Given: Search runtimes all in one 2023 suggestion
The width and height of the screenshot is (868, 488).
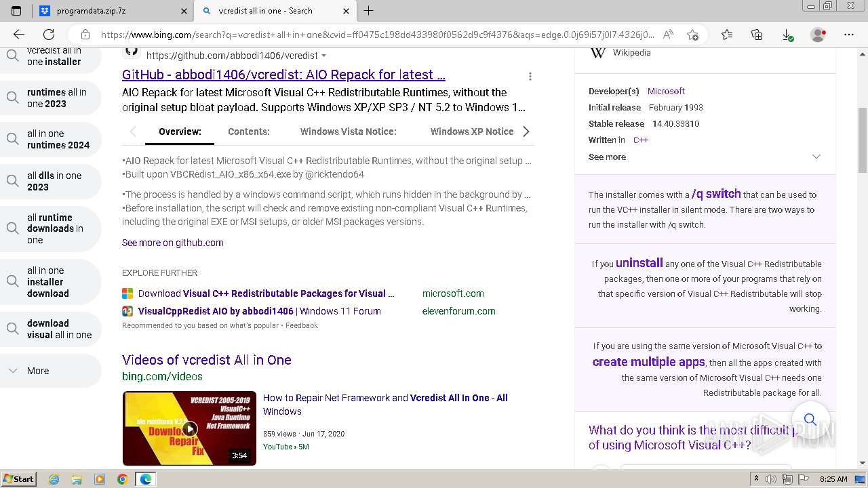Looking at the screenshot, I should point(50,98).
